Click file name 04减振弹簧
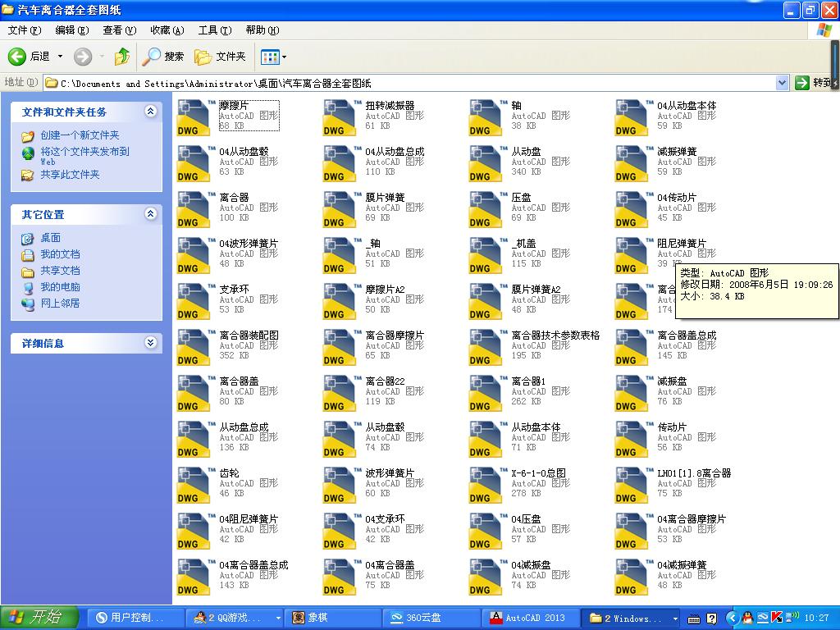This screenshot has height=630, width=840. point(682,565)
